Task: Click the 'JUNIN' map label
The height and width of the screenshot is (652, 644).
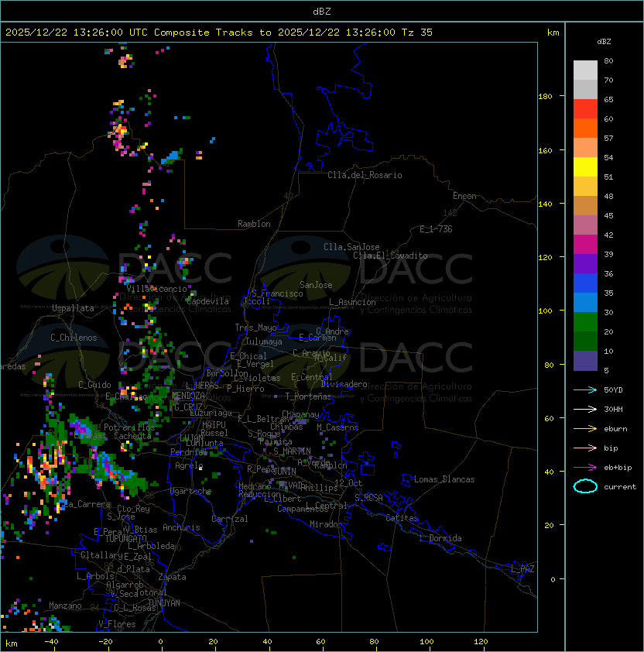Action: click(284, 471)
